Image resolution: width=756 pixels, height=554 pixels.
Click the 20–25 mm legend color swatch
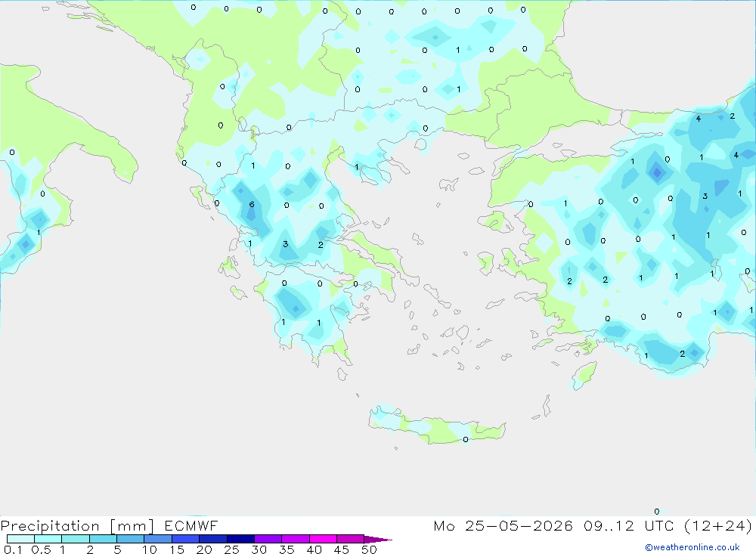pos(213,539)
